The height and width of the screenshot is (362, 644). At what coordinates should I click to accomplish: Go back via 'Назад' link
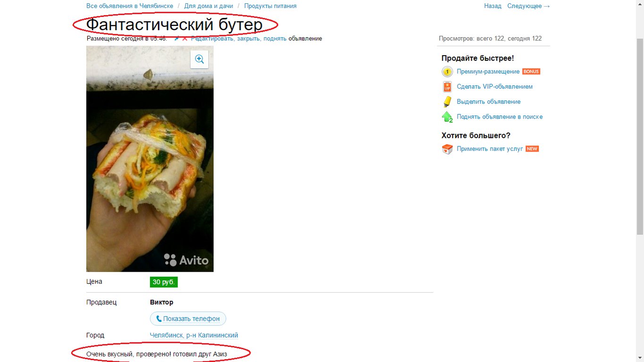click(493, 6)
